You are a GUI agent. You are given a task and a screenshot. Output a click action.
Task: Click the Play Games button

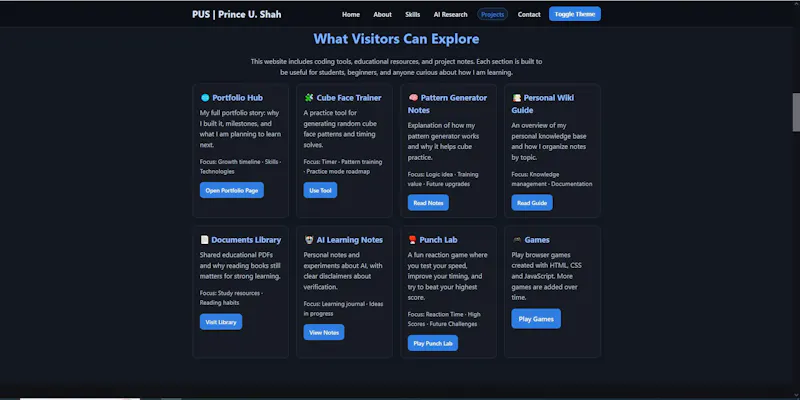click(536, 319)
